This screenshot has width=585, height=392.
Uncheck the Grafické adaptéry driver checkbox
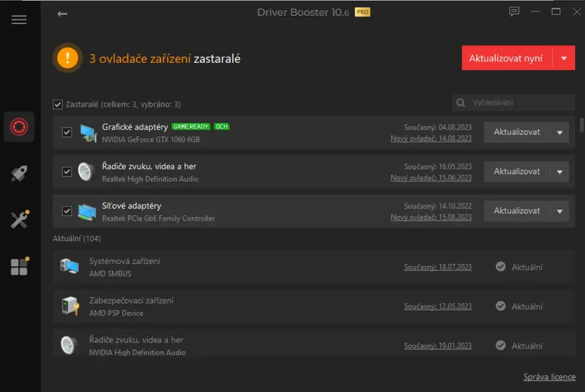pyautogui.click(x=67, y=132)
